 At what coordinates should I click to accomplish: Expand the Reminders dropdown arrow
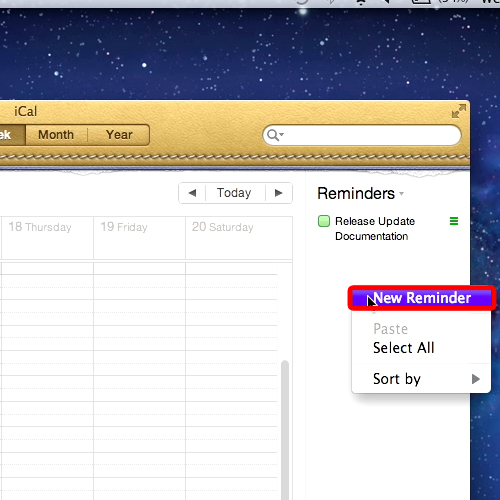click(402, 194)
